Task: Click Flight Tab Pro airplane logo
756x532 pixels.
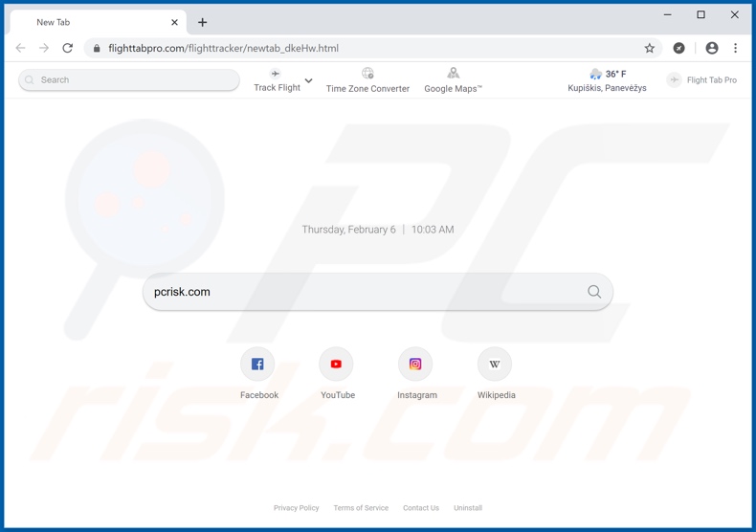Action: pos(674,80)
